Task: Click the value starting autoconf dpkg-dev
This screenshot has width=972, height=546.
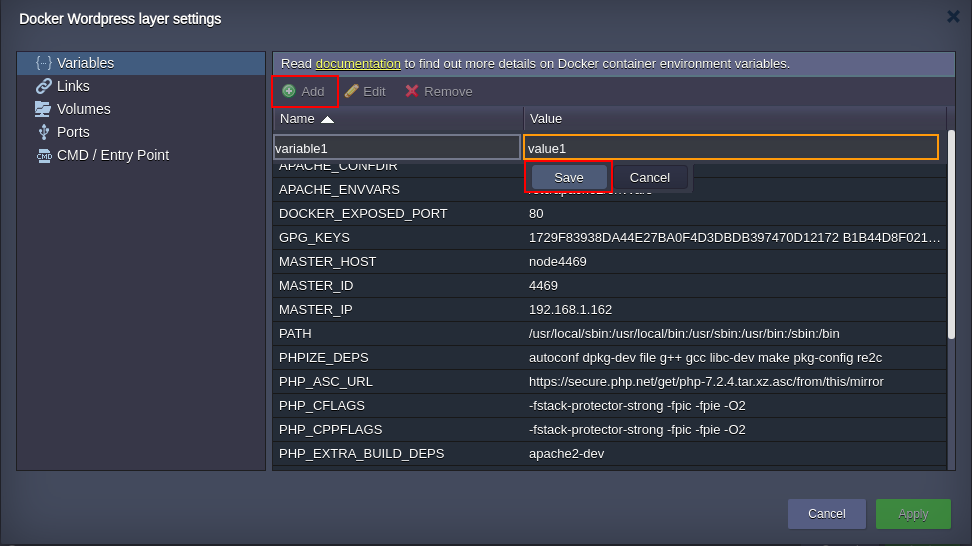Action: coord(705,358)
